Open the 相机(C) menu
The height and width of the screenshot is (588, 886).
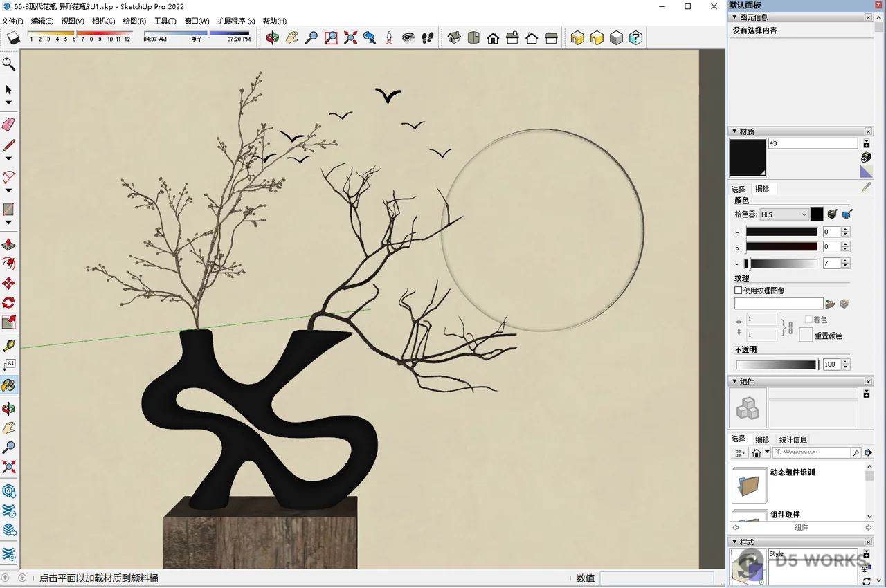[x=104, y=21]
